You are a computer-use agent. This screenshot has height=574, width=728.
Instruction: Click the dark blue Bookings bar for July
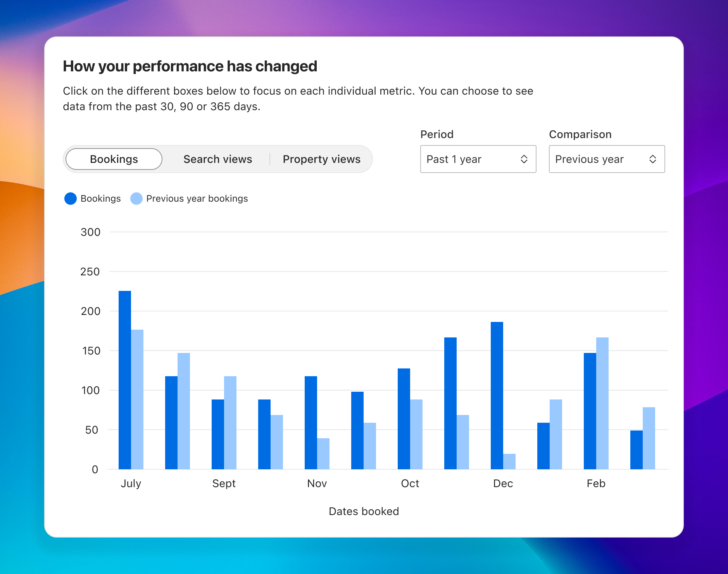click(125, 380)
